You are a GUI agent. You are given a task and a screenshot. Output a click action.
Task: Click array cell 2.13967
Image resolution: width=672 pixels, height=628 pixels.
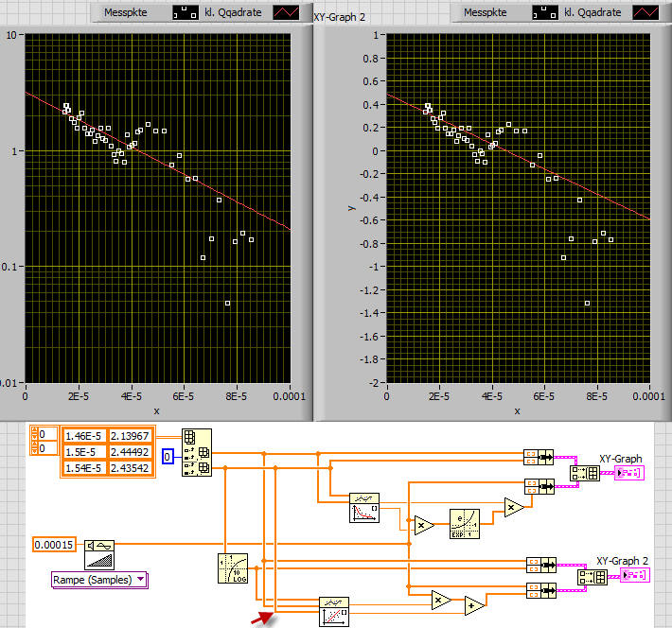[x=131, y=436]
